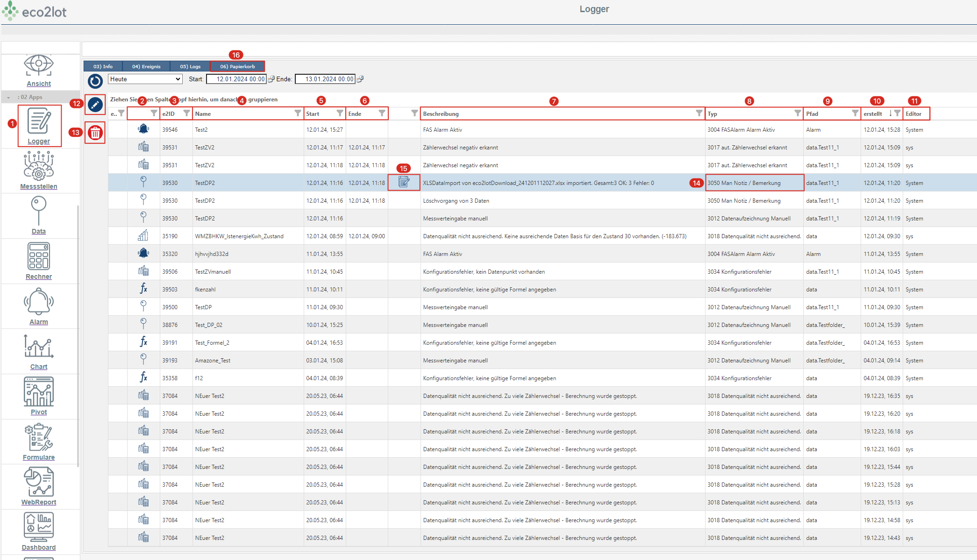Open filter on Typ column

pyautogui.click(x=798, y=113)
